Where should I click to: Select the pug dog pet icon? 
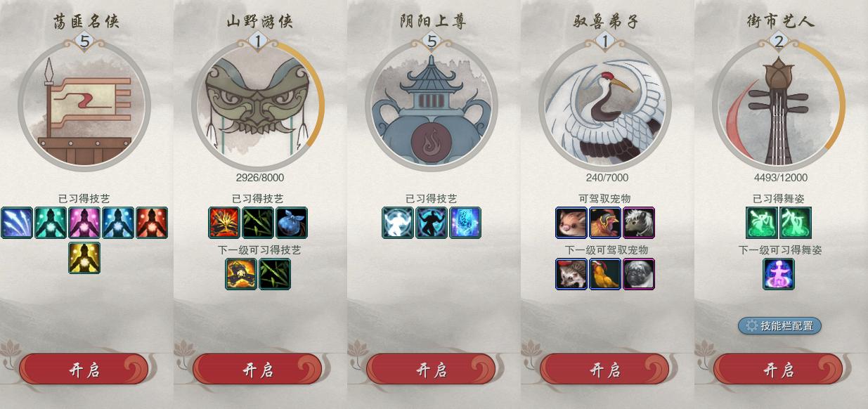[639, 274]
